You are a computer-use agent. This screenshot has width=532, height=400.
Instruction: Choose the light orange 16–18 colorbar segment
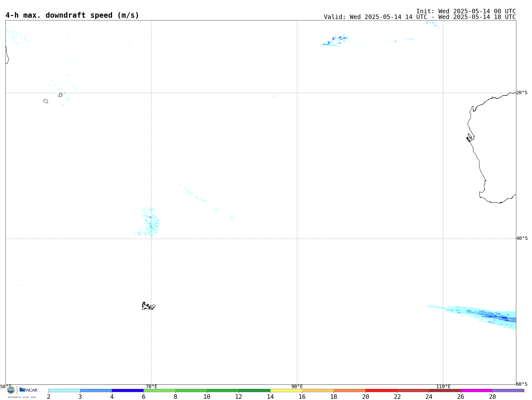pyautogui.click(x=318, y=390)
